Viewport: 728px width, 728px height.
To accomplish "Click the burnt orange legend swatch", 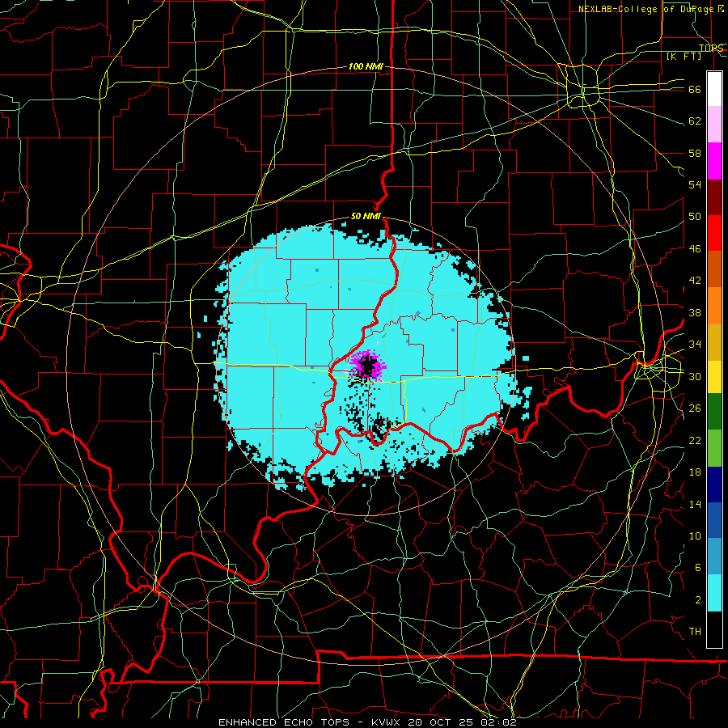I will pos(714,269).
